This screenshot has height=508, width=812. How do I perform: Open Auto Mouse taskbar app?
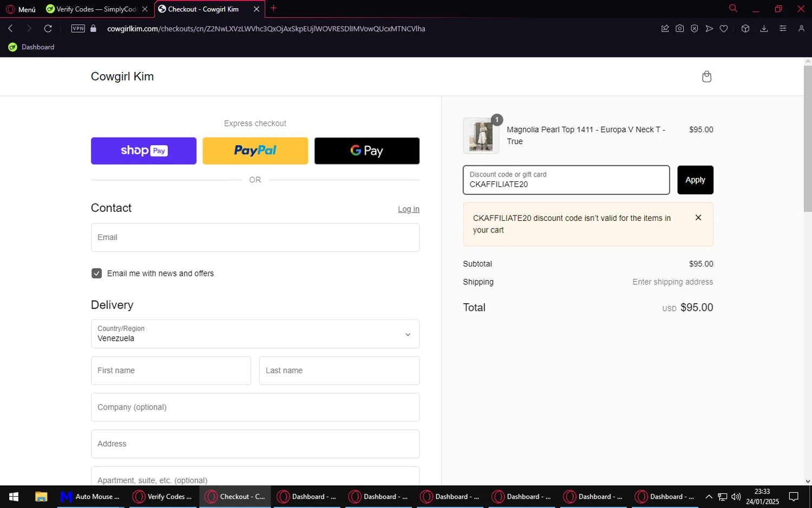[90, 497]
